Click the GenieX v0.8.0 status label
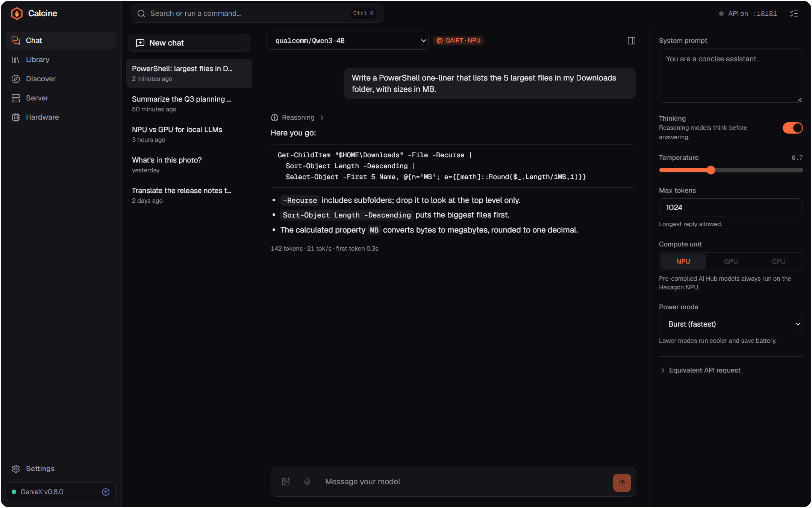Viewport: 812px width, 508px height. tap(42, 492)
